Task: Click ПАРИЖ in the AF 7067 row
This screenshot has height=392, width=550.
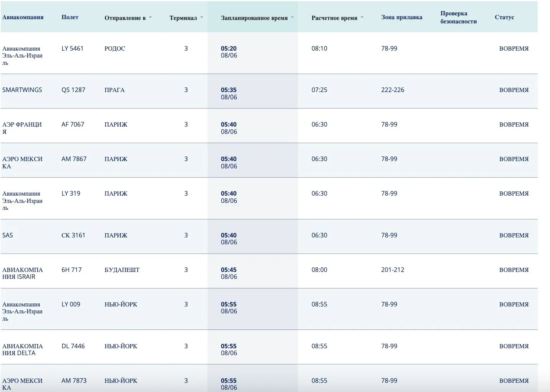Action: [116, 124]
